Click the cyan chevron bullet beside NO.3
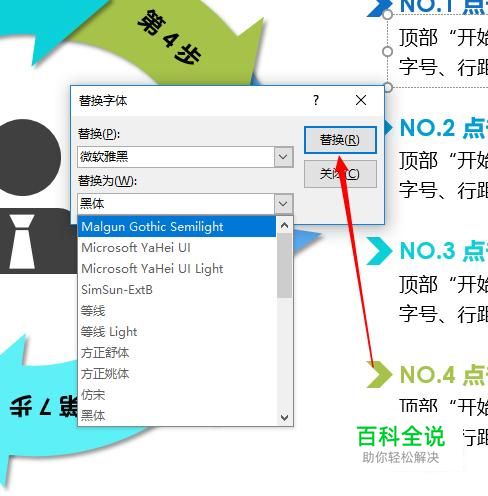 tap(379, 251)
